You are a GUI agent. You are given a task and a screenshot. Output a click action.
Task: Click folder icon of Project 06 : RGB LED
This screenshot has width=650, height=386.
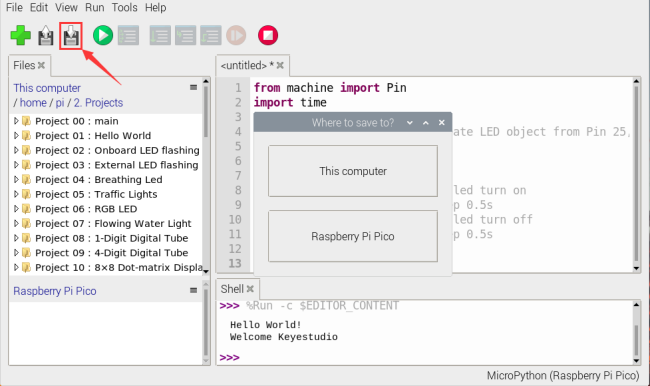coord(27,209)
